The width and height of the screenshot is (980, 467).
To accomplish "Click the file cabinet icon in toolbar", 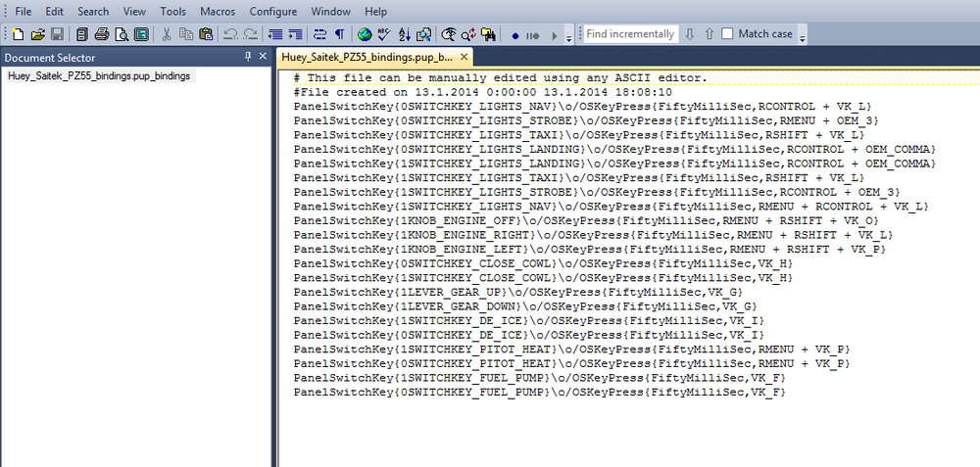I will click(82, 34).
